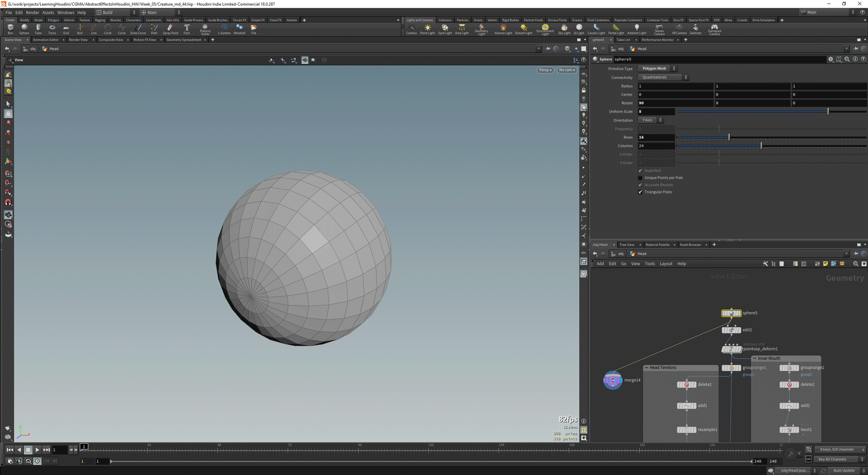Select the Spray Paint shelf tool
The height and width of the screenshot is (475, 868).
coord(170,29)
